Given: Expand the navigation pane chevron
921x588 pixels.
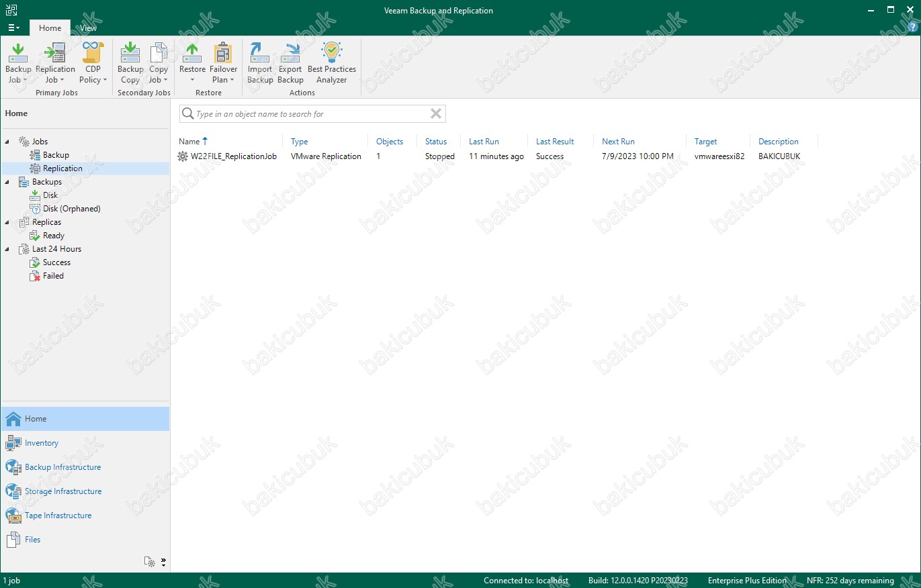Looking at the screenshot, I should 163,562.
